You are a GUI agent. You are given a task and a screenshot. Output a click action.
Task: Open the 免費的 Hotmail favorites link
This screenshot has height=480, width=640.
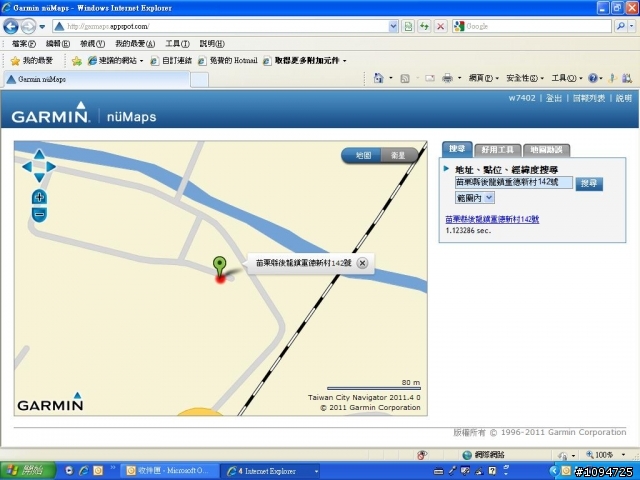pyautogui.click(x=228, y=61)
